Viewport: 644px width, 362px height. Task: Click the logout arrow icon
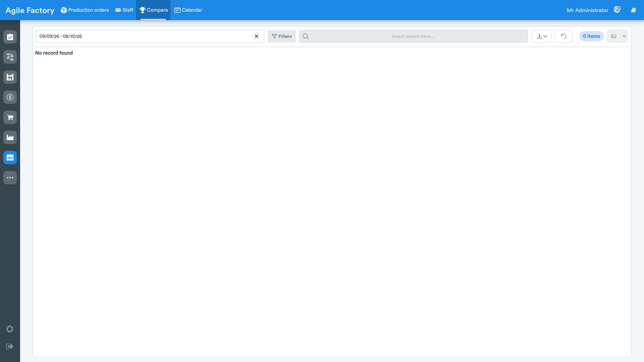pyautogui.click(x=10, y=346)
